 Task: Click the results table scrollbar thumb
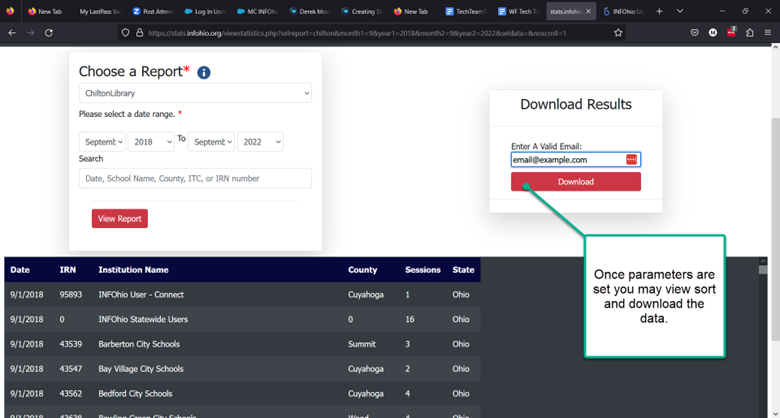click(x=763, y=270)
